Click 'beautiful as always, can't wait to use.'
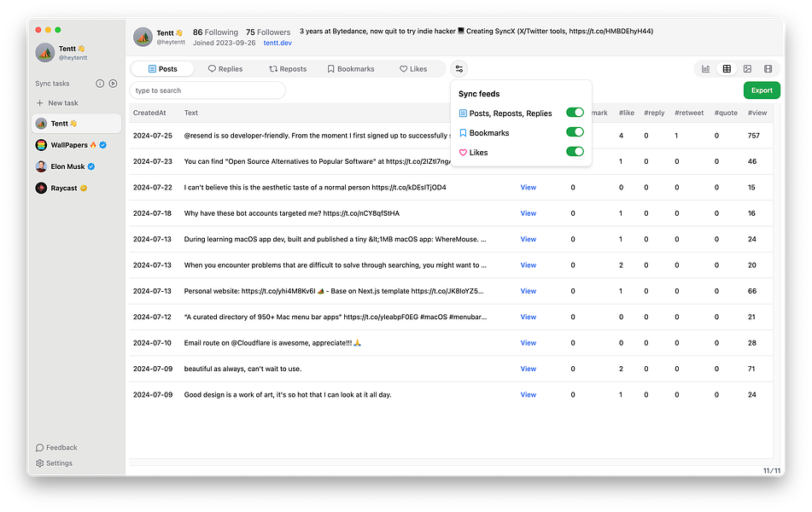 point(242,369)
